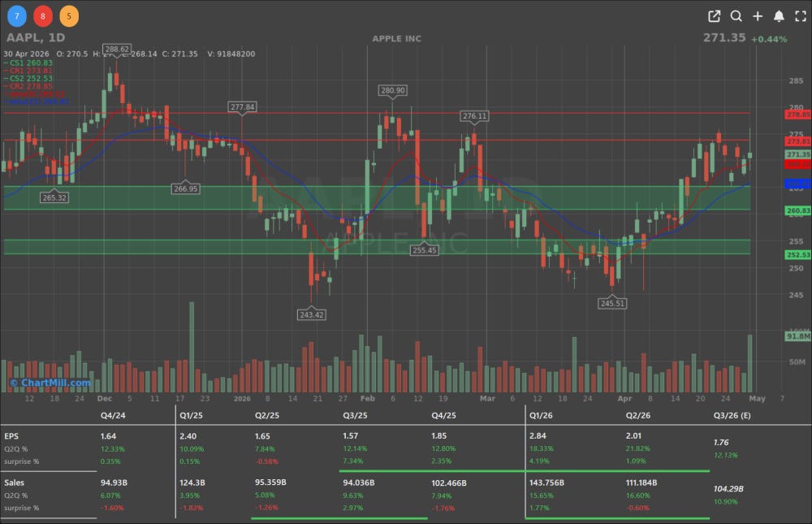Open the ChartMill.com link
The image size is (812, 524).
[x=50, y=383]
